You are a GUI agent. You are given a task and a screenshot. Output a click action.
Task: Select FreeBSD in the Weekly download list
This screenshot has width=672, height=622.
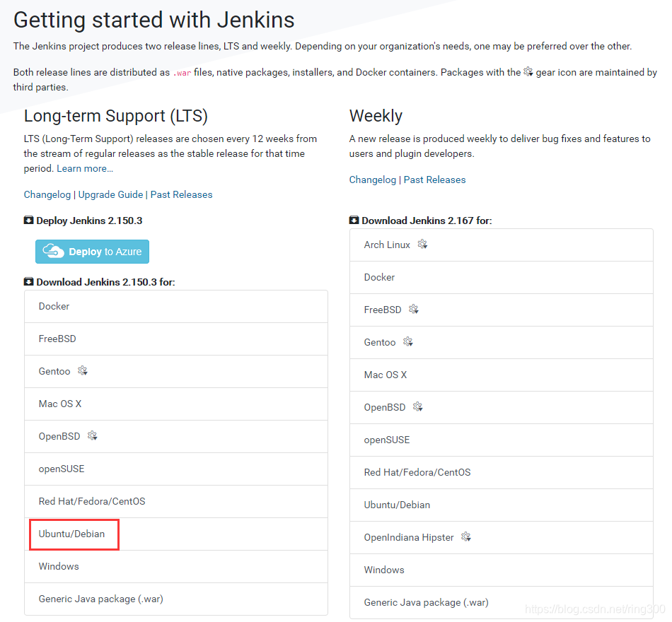click(x=502, y=310)
